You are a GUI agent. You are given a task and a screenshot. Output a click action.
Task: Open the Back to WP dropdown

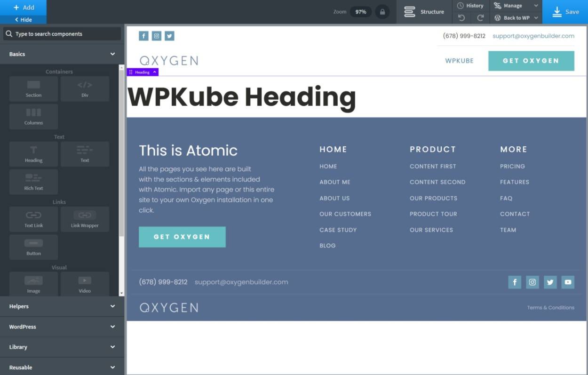516,18
